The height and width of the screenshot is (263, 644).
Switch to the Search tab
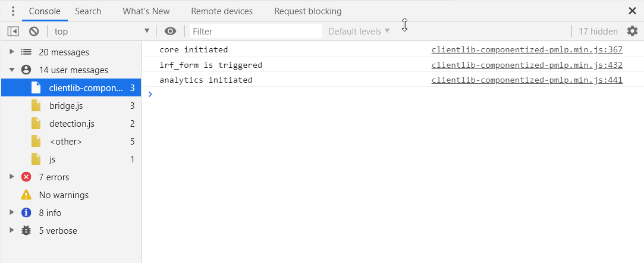pos(88,11)
